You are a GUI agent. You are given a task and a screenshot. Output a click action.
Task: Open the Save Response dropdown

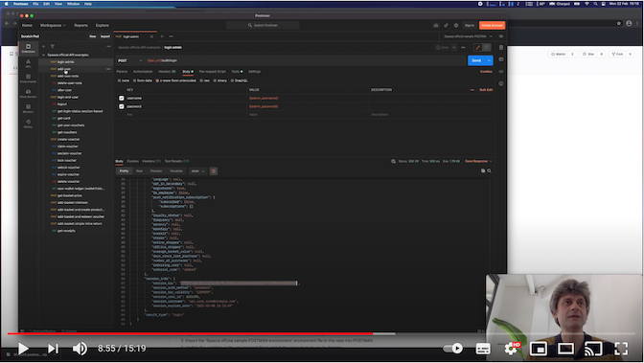click(x=478, y=161)
